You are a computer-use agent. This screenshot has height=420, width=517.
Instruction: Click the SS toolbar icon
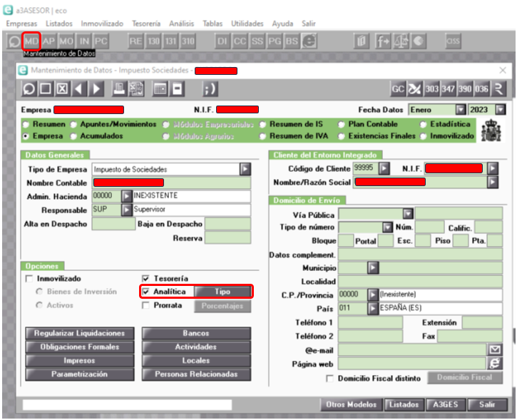pos(257,41)
